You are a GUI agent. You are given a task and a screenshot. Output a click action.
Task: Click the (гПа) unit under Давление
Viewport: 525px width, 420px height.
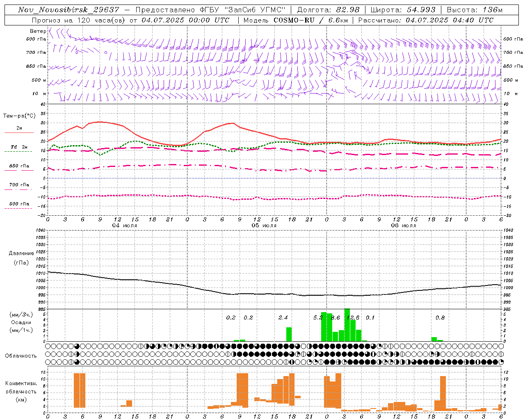click(21, 262)
